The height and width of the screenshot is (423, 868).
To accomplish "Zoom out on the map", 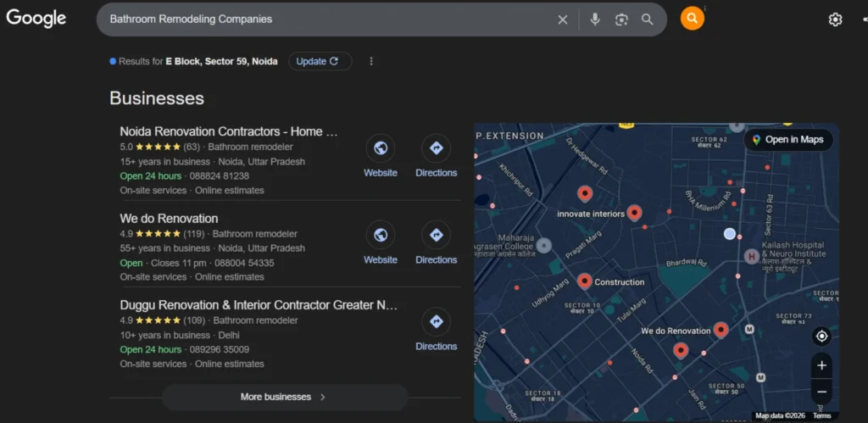I will [x=821, y=392].
